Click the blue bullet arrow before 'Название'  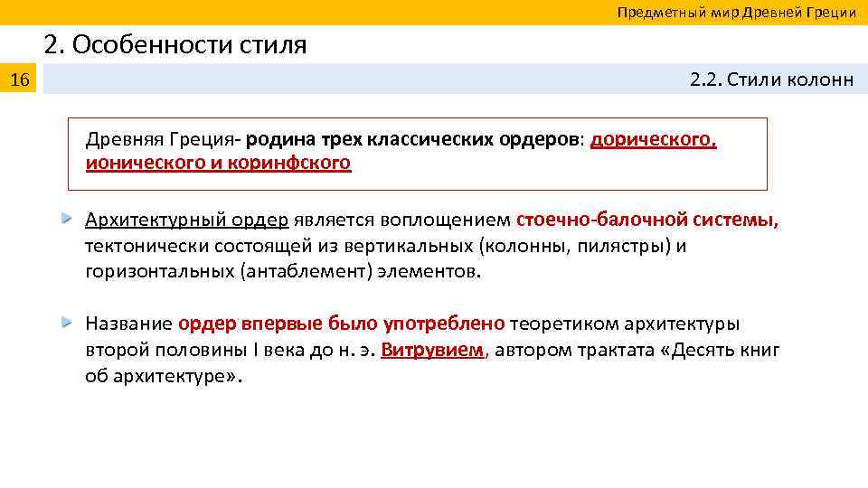[67, 322]
